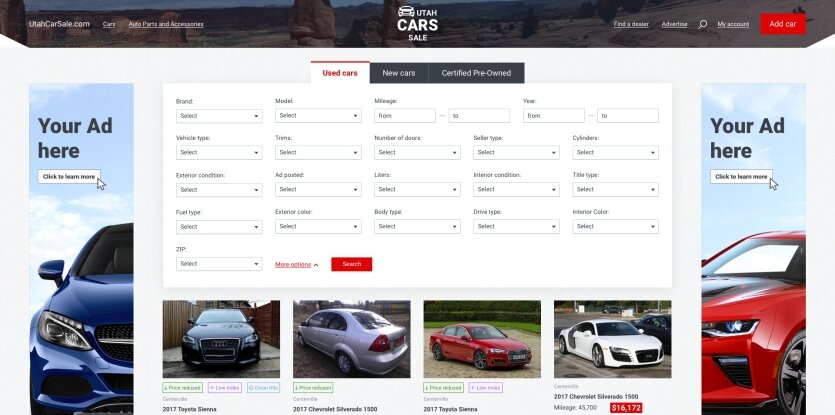Focus the Mileage from field
The image size is (835, 415).
[405, 116]
